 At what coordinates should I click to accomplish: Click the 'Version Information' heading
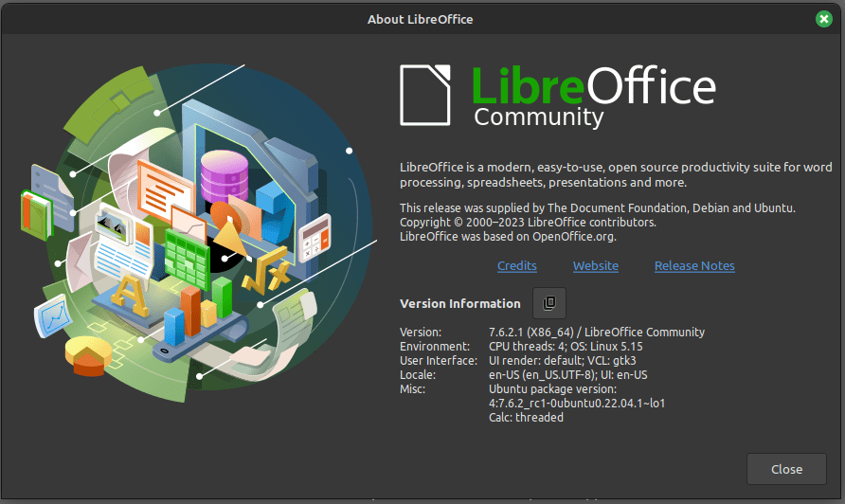460,303
